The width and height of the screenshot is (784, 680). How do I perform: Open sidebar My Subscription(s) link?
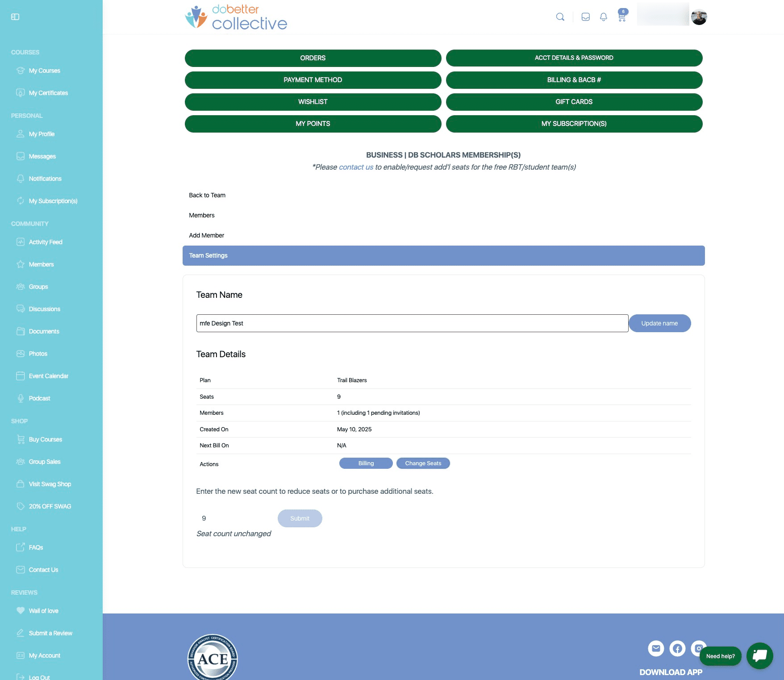[x=53, y=201]
